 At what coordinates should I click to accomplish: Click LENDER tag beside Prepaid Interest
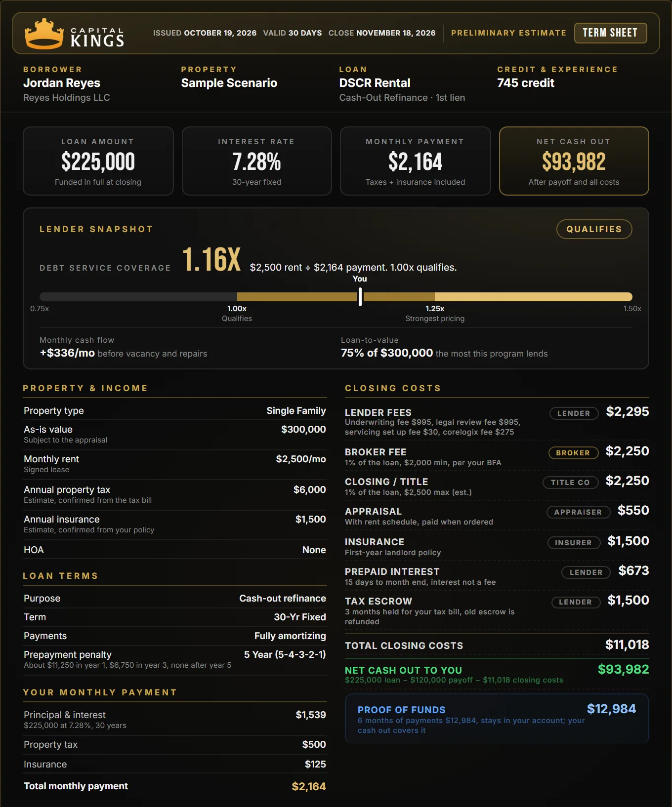[x=586, y=572]
